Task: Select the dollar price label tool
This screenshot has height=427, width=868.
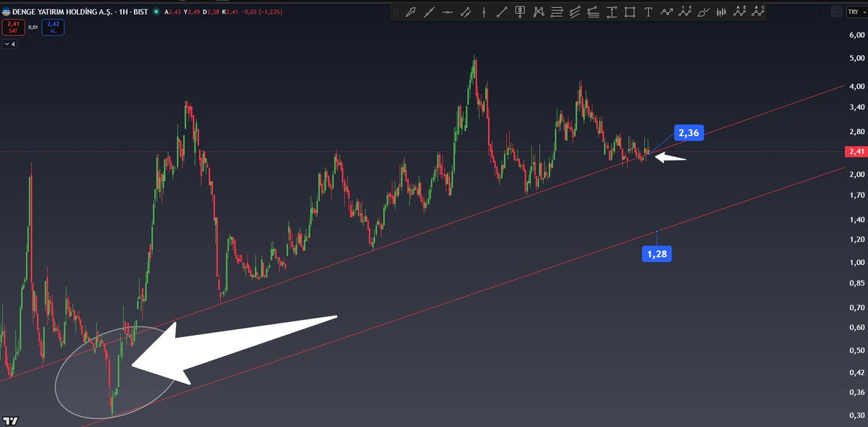Action: click(521, 12)
